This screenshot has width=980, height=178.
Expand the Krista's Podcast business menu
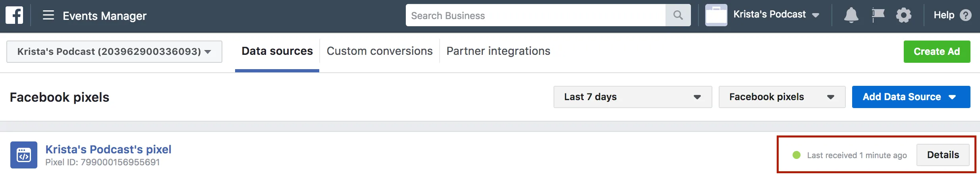pyautogui.click(x=776, y=15)
